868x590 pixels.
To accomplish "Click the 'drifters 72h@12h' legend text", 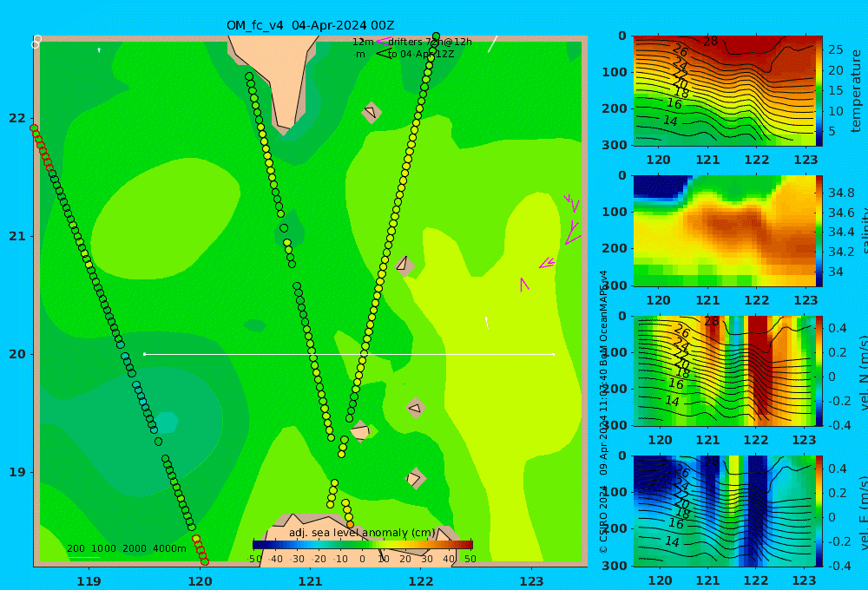I will [x=431, y=42].
